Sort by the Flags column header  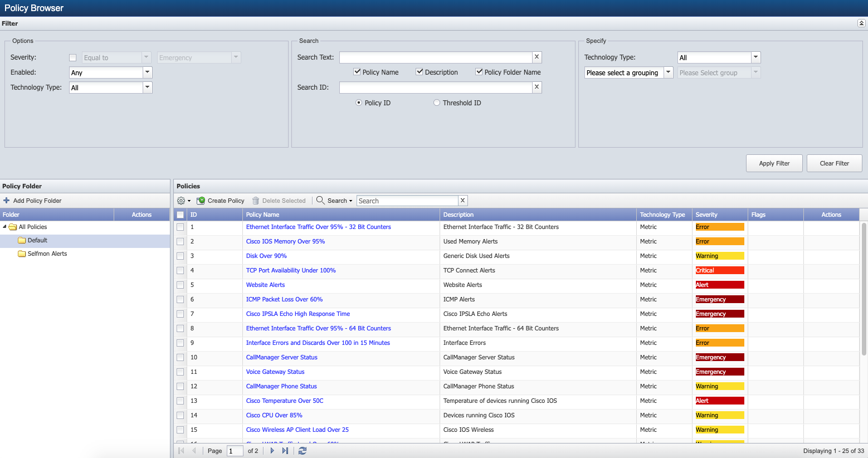click(x=776, y=215)
